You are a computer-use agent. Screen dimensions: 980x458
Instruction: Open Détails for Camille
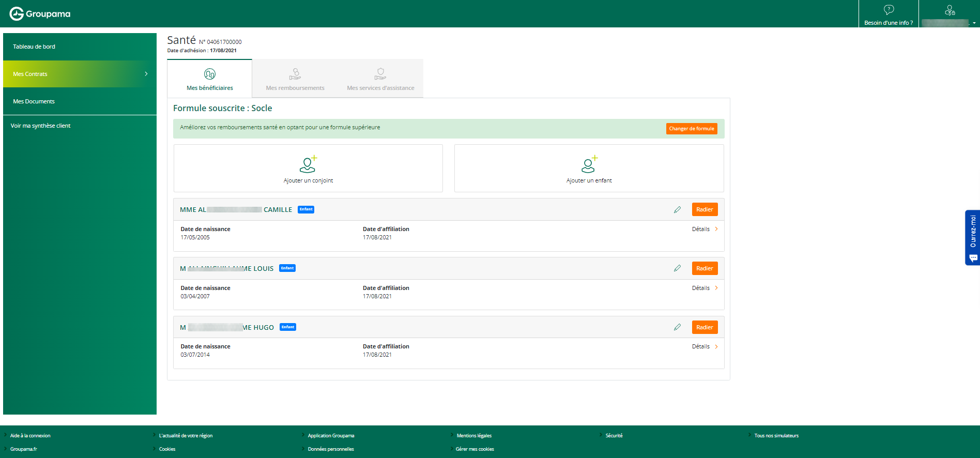coord(701,229)
